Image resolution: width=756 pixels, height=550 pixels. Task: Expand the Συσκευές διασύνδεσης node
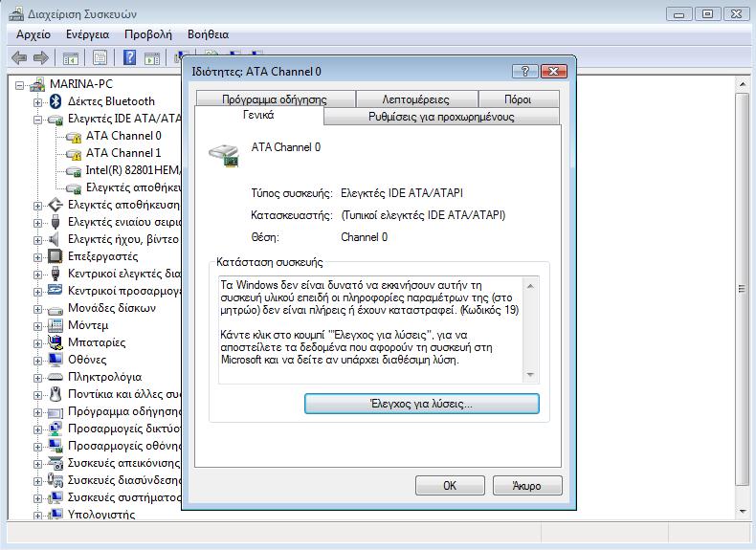click(37, 481)
